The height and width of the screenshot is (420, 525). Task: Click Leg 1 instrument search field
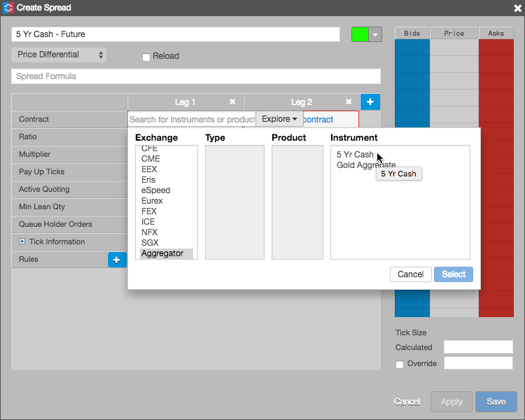tap(192, 119)
